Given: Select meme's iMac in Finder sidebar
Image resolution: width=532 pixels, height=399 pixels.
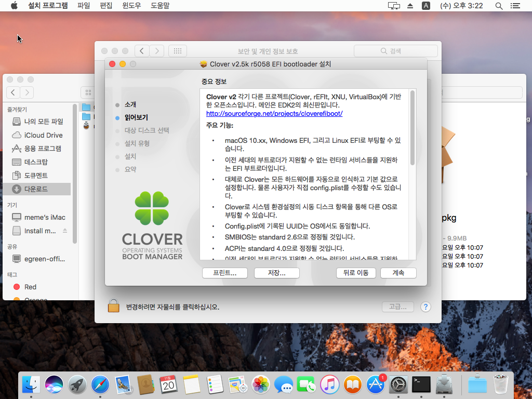Looking at the screenshot, I should click(x=37, y=217).
